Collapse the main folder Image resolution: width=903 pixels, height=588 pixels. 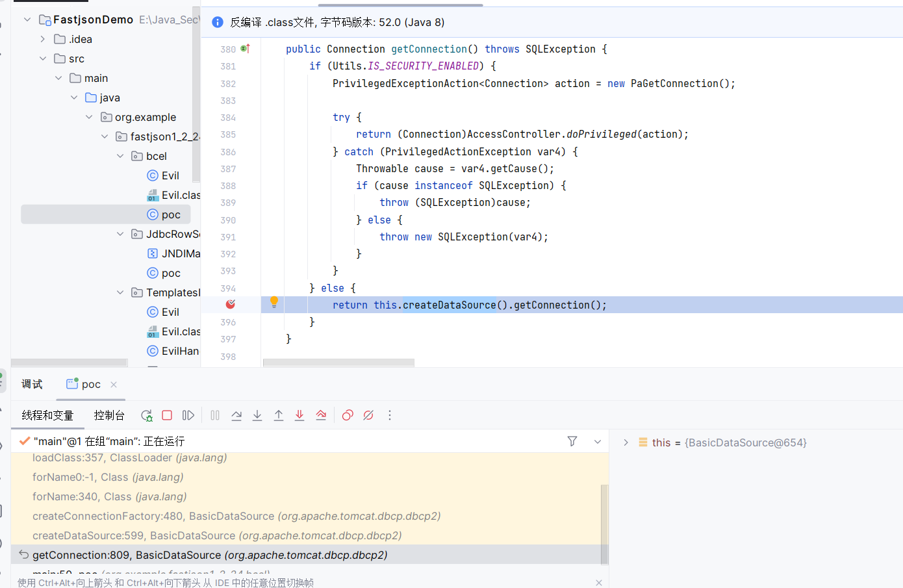pos(58,78)
